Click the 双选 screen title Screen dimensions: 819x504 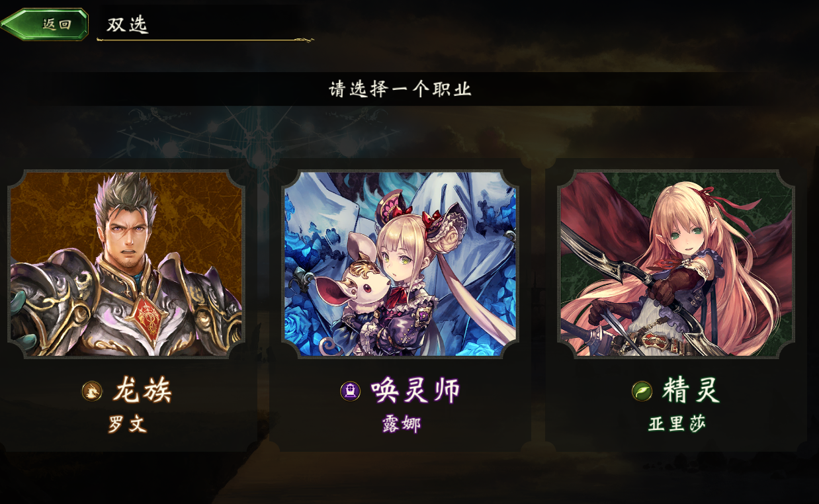(128, 24)
